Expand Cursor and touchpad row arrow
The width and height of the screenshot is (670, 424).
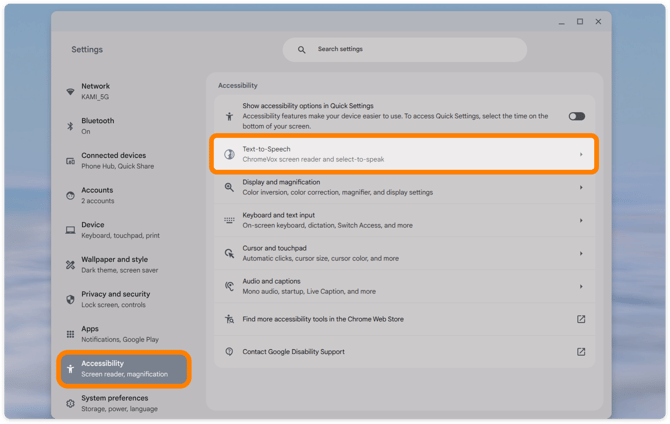click(x=581, y=253)
